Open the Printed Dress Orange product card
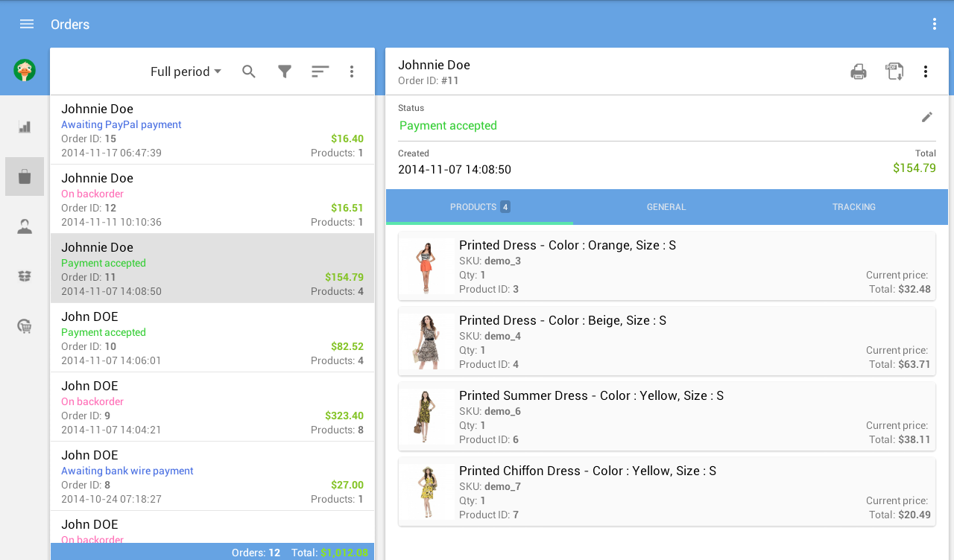The height and width of the screenshot is (560, 954). [x=667, y=266]
